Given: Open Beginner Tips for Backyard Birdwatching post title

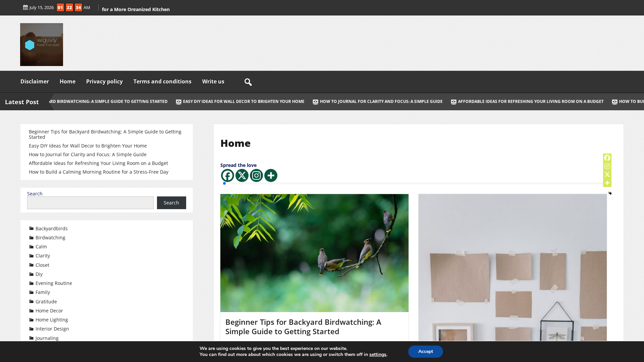Looking at the screenshot, I should click(303, 326).
